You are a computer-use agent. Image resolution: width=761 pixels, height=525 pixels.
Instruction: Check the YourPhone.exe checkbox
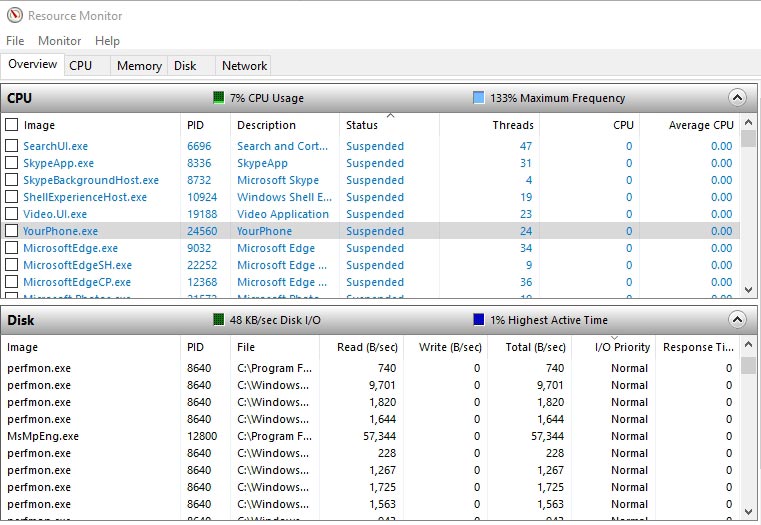point(12,230)
